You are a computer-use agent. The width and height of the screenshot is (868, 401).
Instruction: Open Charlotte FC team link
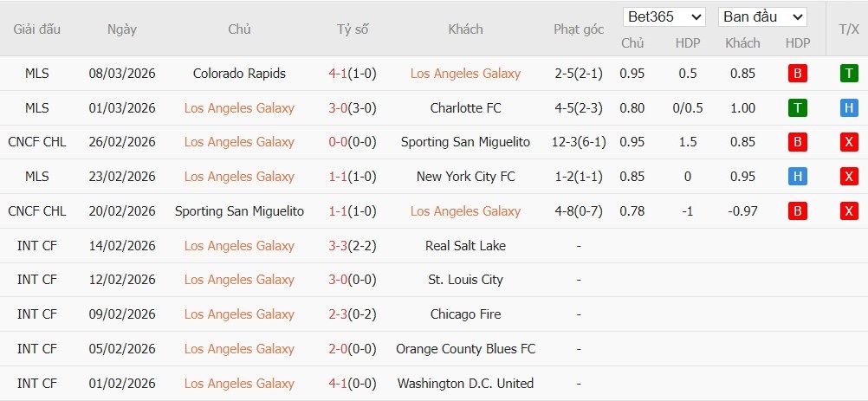tap(466, 108)
